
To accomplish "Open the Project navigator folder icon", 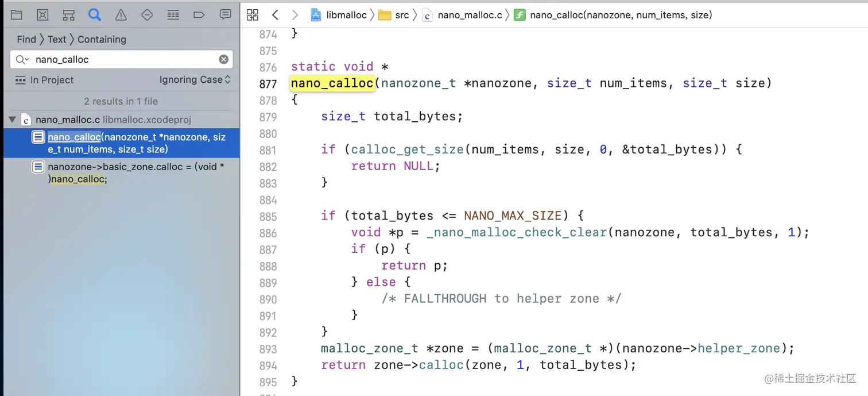I will (x=17, y=15).
